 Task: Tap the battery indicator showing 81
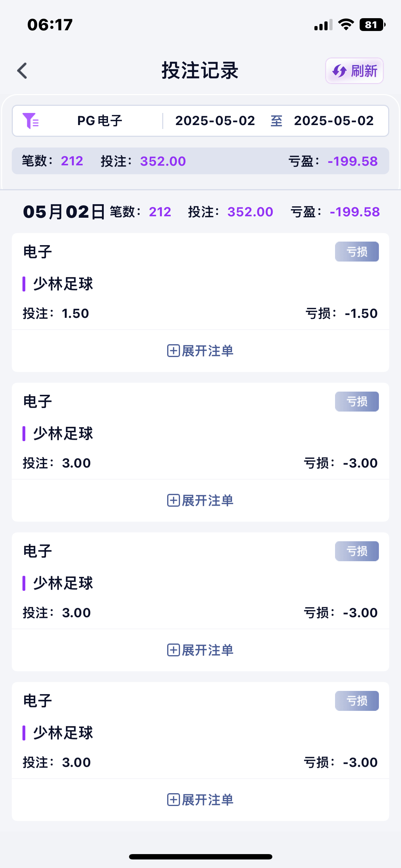(x=372, y=25)
